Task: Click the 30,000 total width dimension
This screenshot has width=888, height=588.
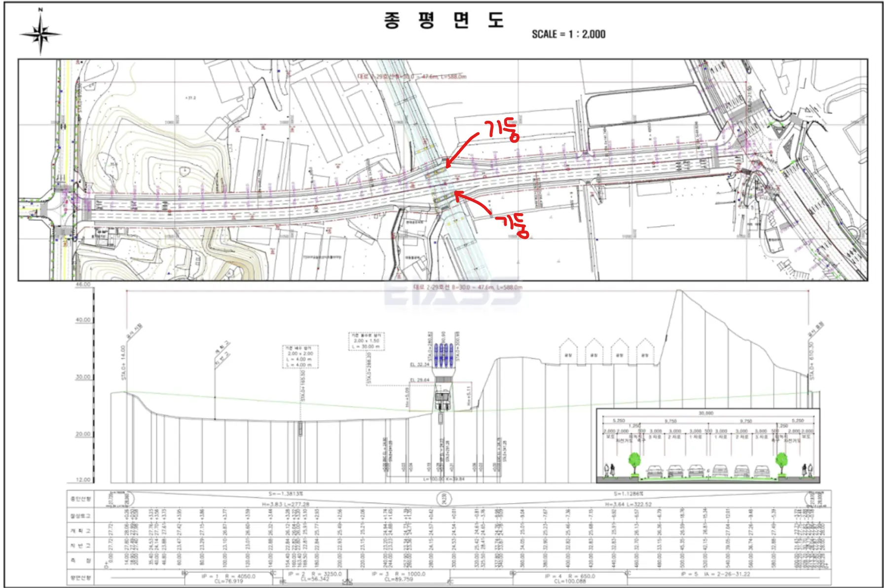Action: [705, 413]
